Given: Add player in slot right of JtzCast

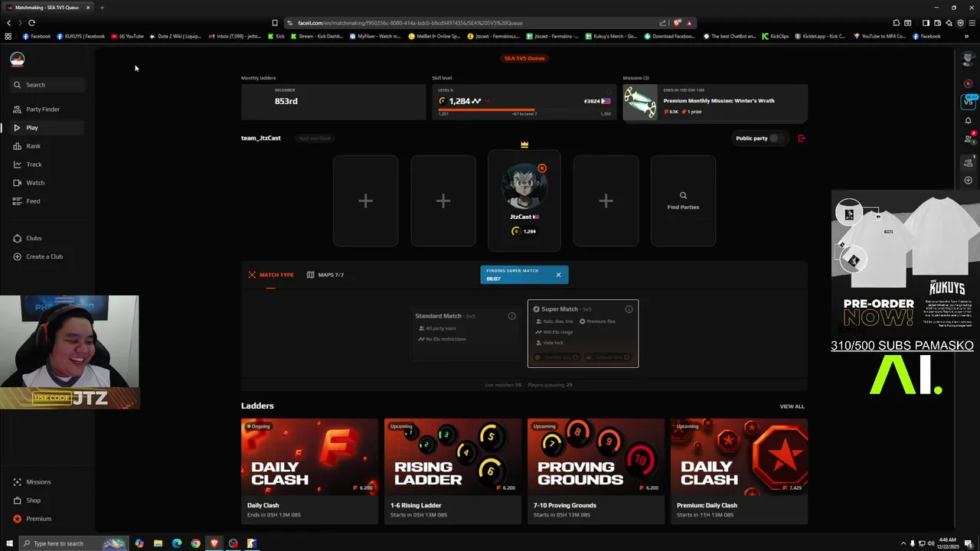Looking at the screenshot, I should pyautogui.click(x=606, y=201).
